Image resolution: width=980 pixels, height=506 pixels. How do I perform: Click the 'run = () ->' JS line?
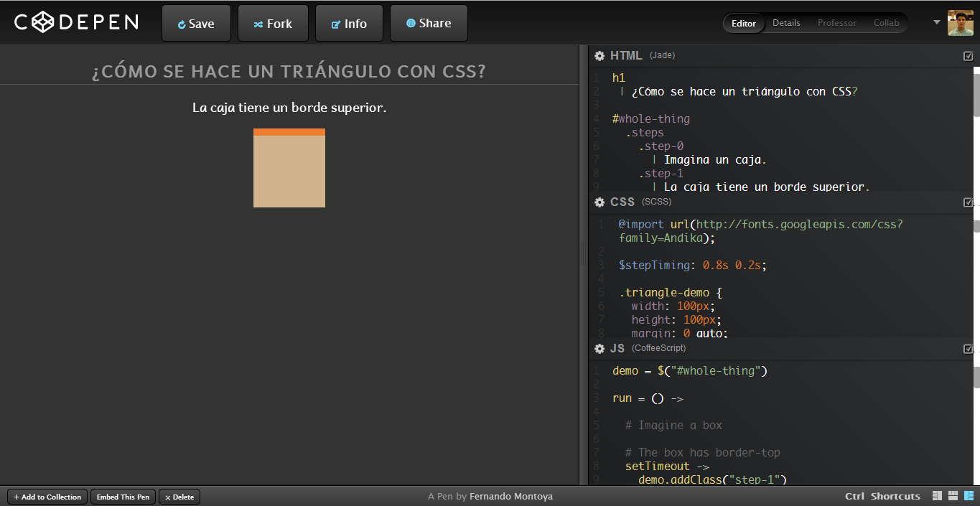(x=648, y=398)
